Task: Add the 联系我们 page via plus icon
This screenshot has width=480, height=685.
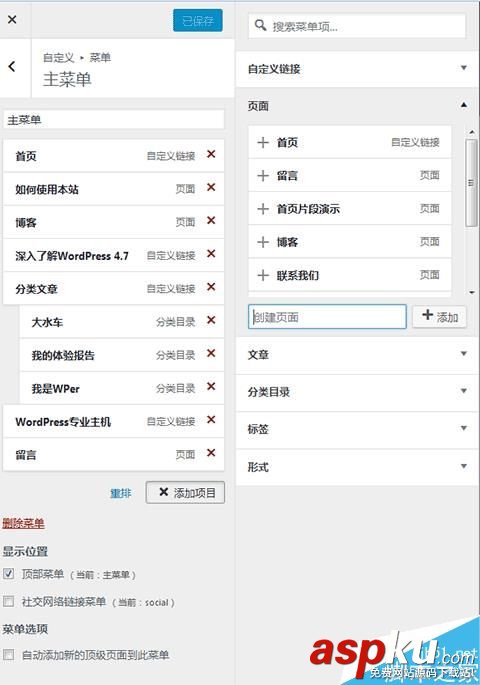Action: point(263,275)
